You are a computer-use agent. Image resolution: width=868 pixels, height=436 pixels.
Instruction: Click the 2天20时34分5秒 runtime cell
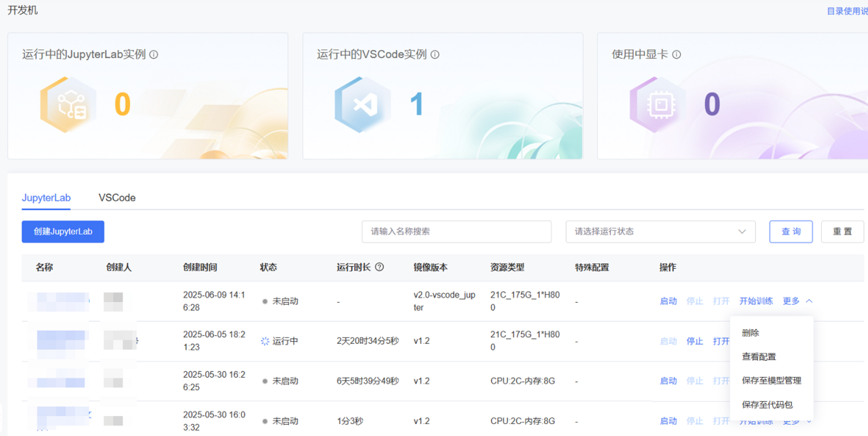tap(368, 341)
